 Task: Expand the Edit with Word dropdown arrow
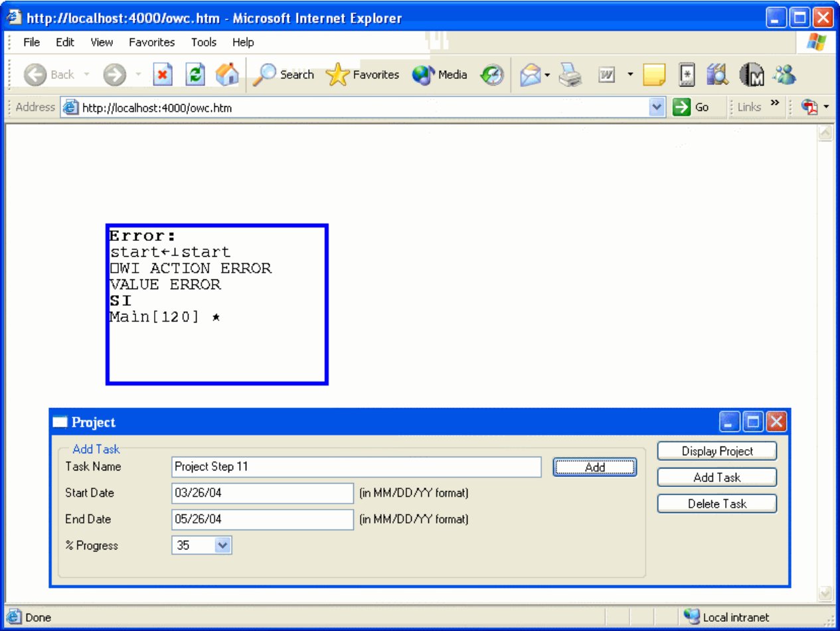(x=630, y=74)
